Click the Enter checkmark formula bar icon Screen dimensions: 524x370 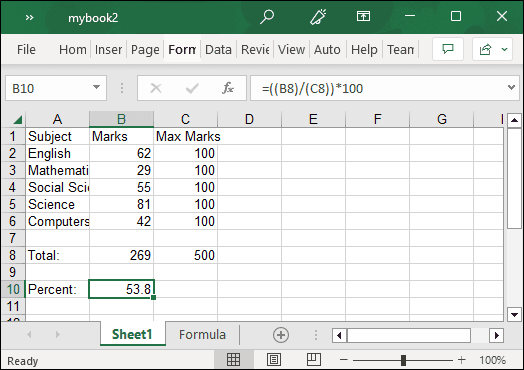[x=192, y=88]
